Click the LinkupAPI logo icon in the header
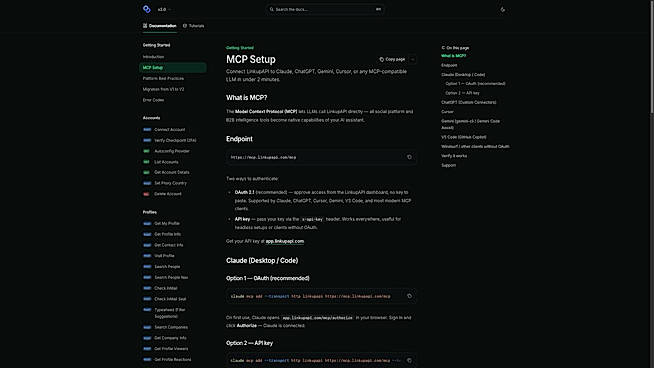 coord(146,9)
